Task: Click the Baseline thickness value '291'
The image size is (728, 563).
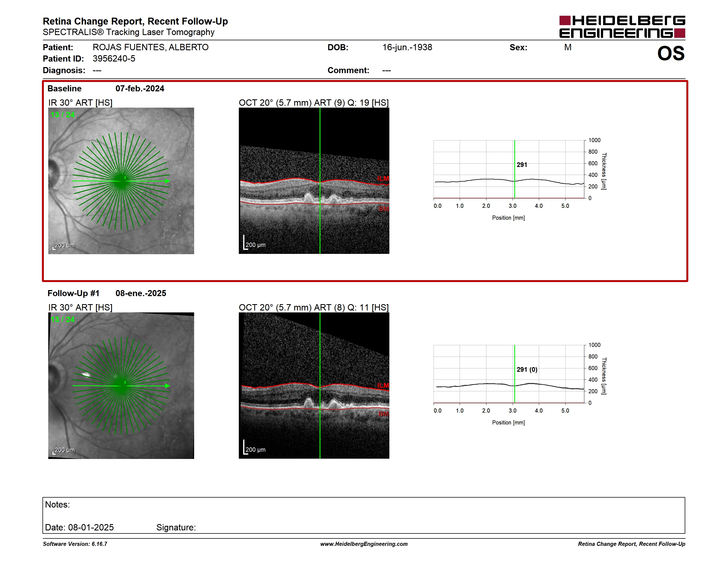Action: (522, 165)
